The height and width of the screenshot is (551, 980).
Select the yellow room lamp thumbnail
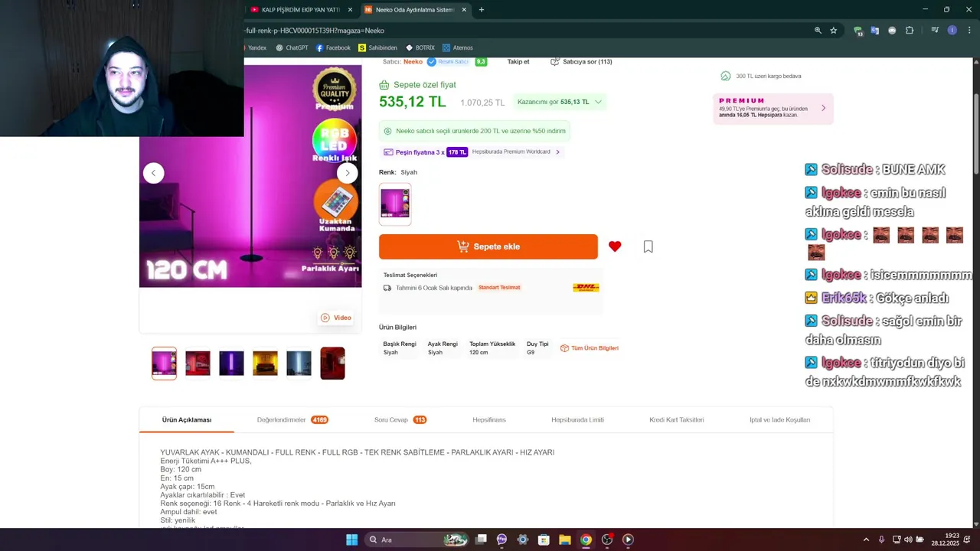[265, 364]
